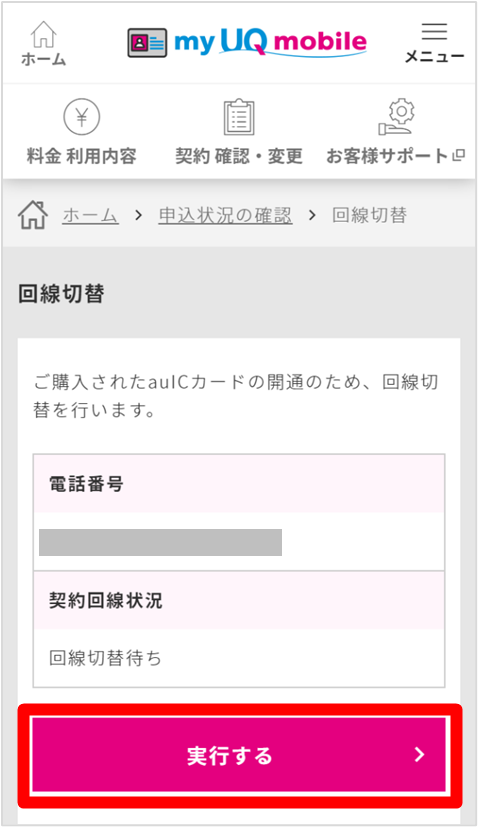Image resolution: width=478 pixels, height=827 pixels.
Task: Follow the ホーム breadcrumb link
Action: (x=90, y=215)
